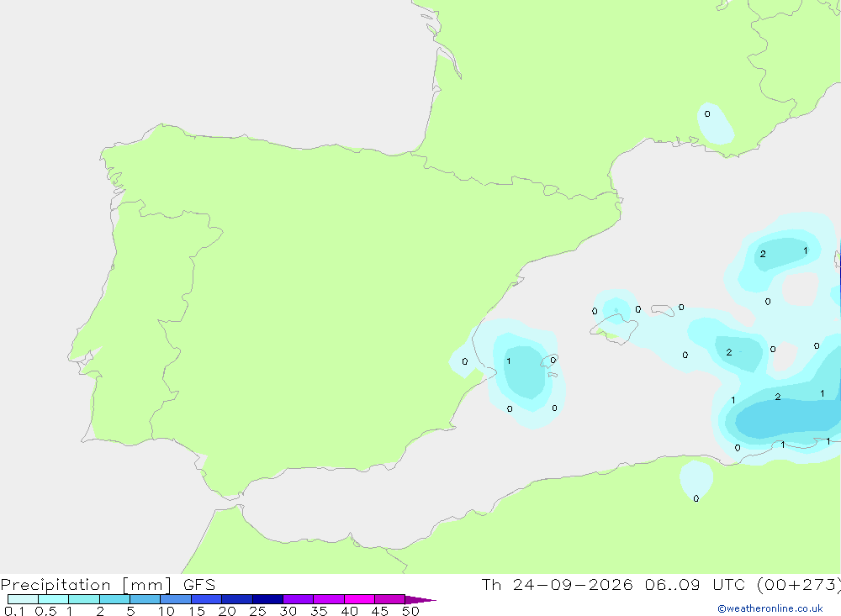Viewport: 841px width, 616px height.
Task: Click the Precipitation [mm] GFS title
Action: [108, 584]
